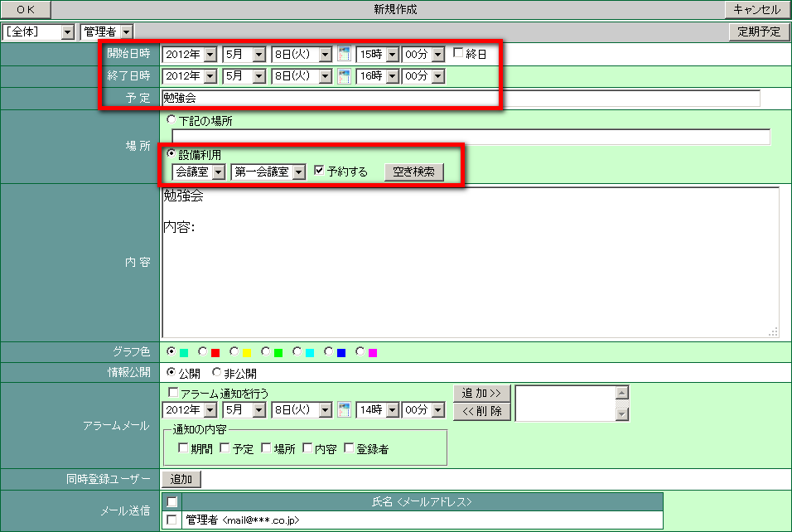Open start date day dropdown 8日(火)
792x532 pixels.
302,54
